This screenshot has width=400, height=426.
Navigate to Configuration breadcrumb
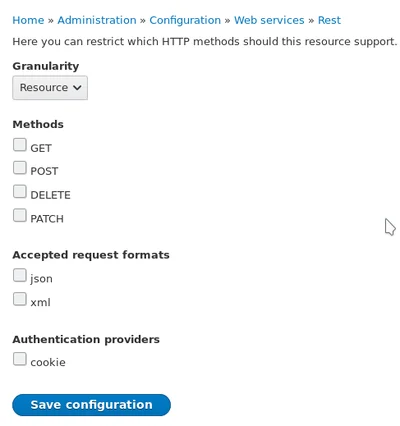coord(185,20)
